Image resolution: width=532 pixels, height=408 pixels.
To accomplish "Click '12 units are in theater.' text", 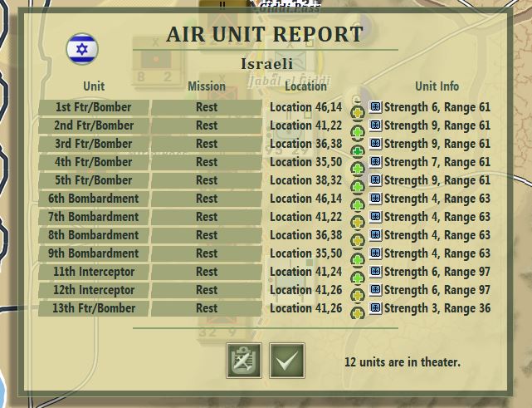I will 403,362.
